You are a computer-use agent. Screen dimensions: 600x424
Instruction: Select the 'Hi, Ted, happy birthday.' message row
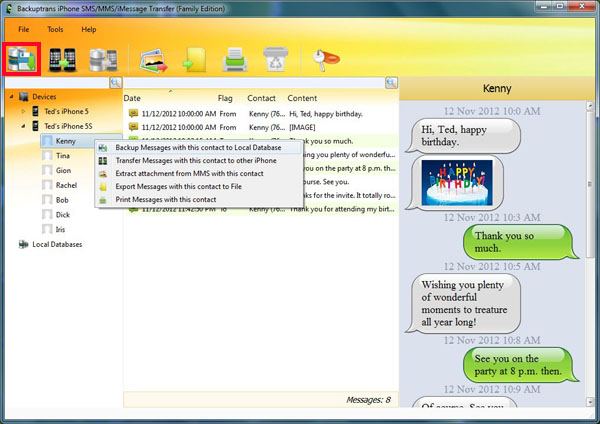click(x=261, y=114)
